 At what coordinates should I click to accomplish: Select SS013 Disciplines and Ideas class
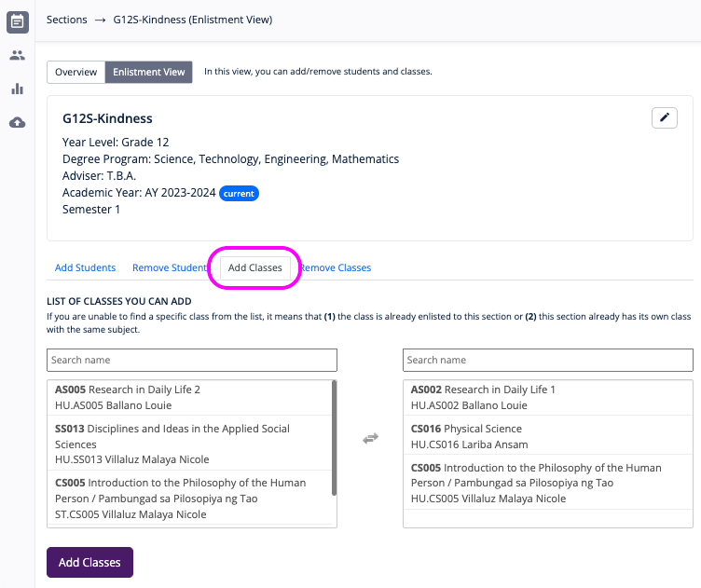pyautogui.click(x=190, y=444)
